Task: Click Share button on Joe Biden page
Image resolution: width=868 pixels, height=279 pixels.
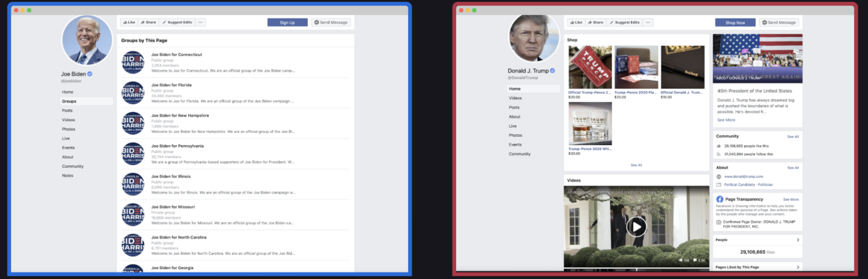Action: (x=148, y=22)
